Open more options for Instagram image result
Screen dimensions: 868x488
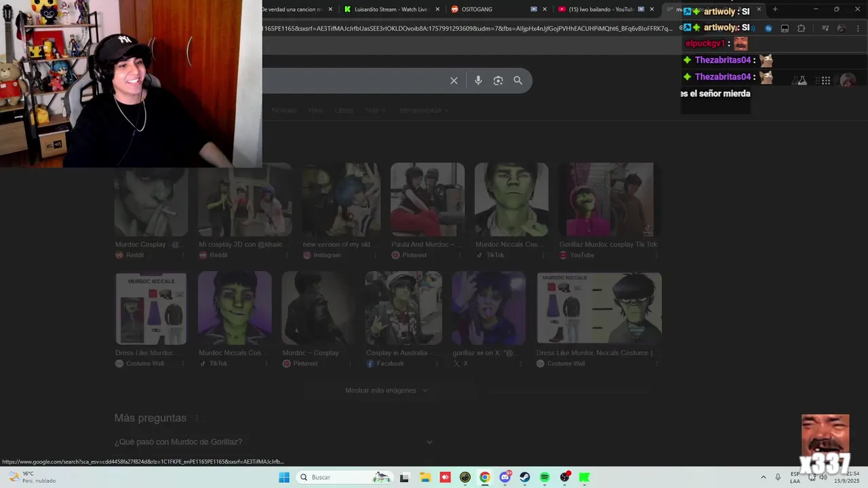376,256
